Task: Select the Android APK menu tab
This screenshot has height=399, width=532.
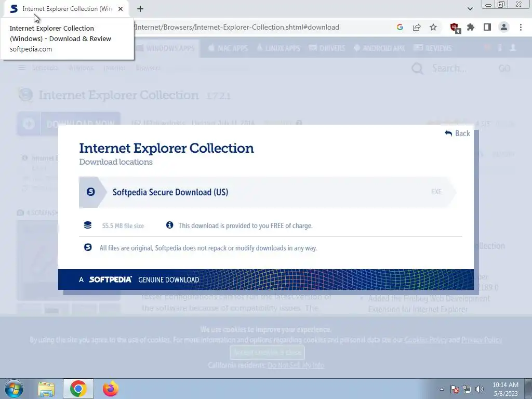Action: click(x=379, y=48)
